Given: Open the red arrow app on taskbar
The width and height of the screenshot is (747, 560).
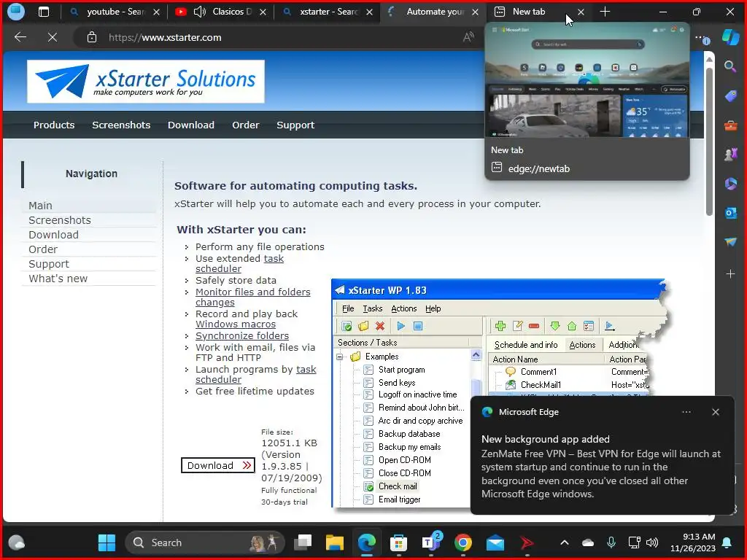Looking at the screenshot, I should (x=527, y=542).
